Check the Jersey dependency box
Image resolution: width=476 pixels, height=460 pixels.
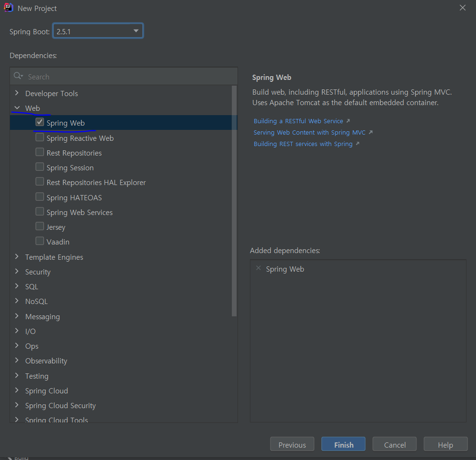[40, 226]
